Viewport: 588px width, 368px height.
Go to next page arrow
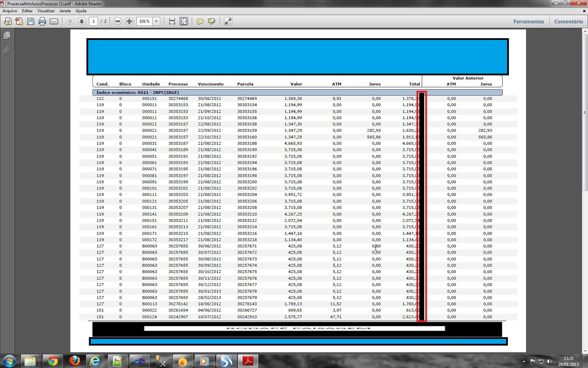pos(82,21)
